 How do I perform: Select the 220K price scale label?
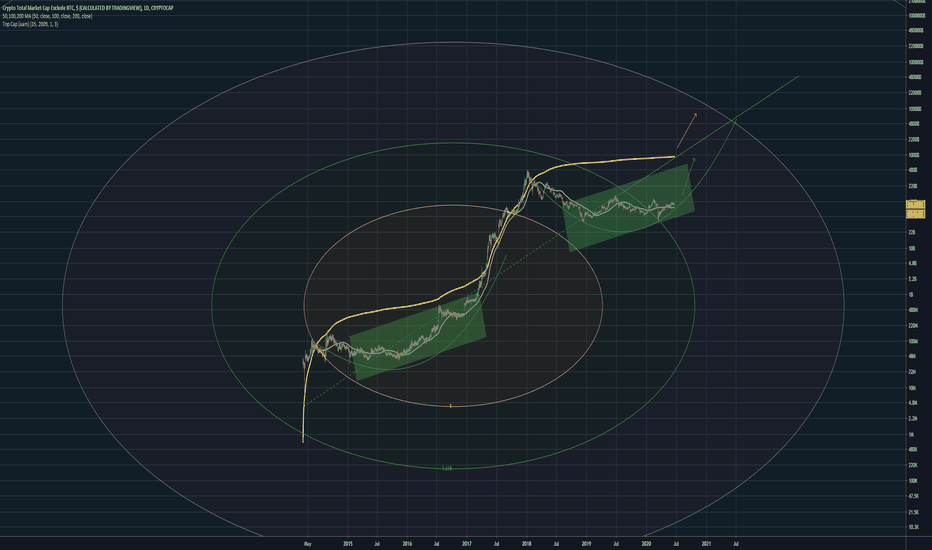pos(913,465)
